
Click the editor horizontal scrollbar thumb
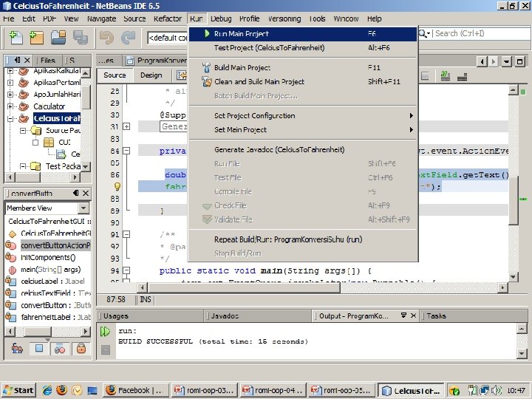244,287
